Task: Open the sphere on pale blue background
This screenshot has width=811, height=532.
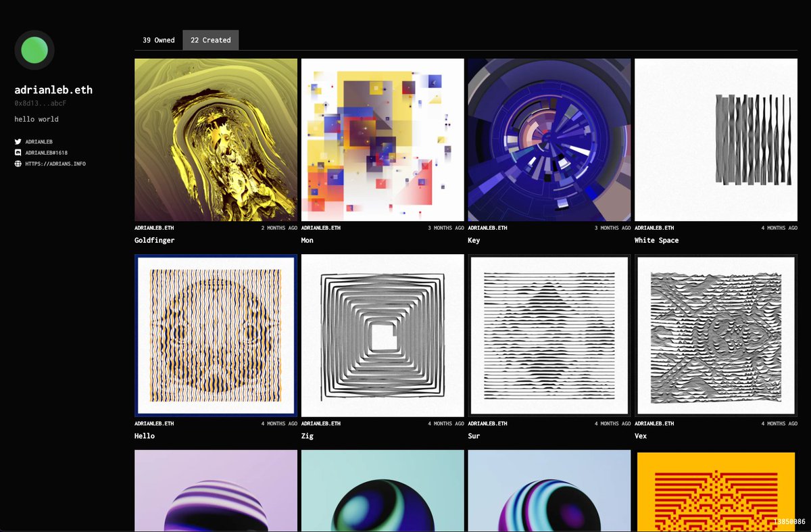Action: click(549, 491)
